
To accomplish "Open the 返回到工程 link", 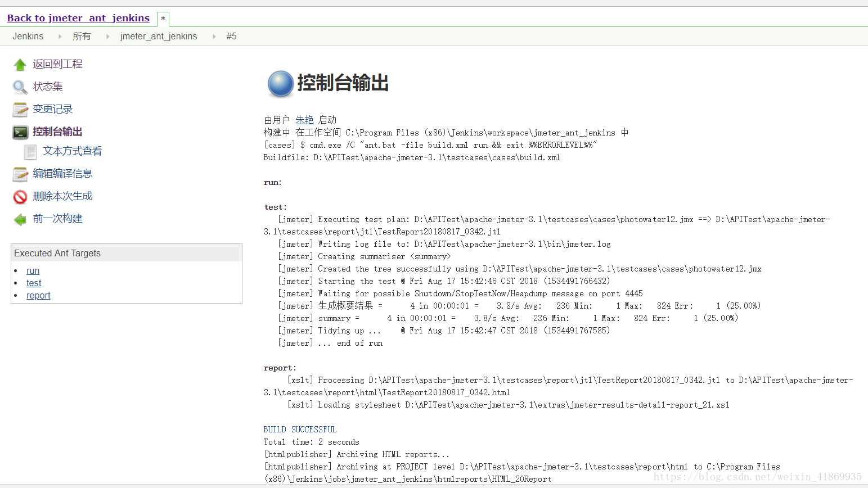I will point(57,64).
